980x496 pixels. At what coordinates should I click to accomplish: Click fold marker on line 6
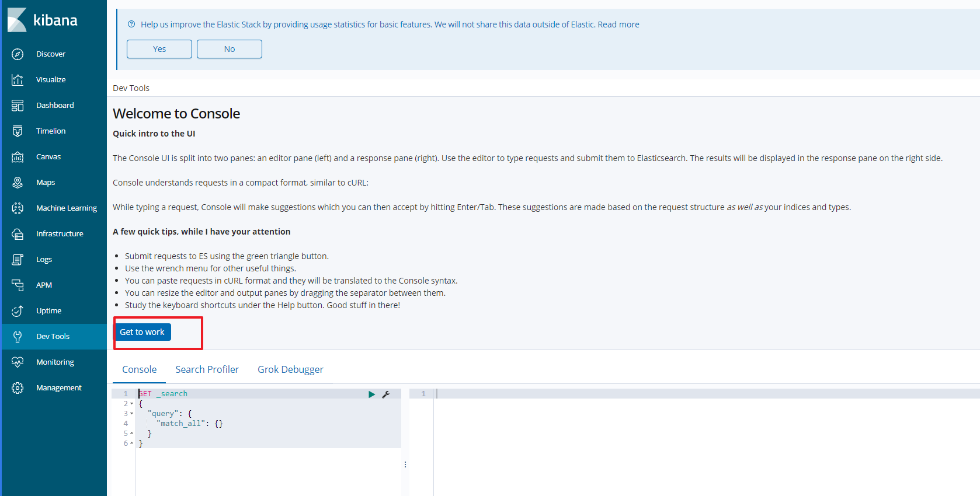pos(131,443)
